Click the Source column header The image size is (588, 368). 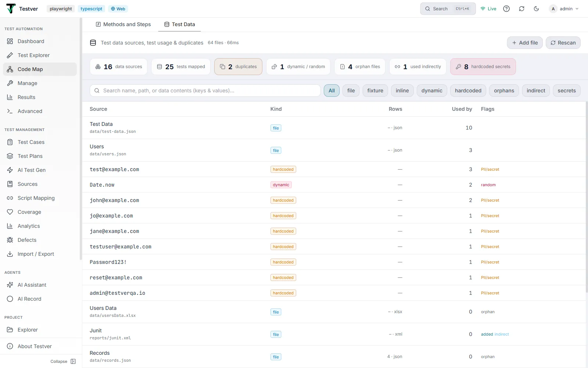[x=98, y=109]
